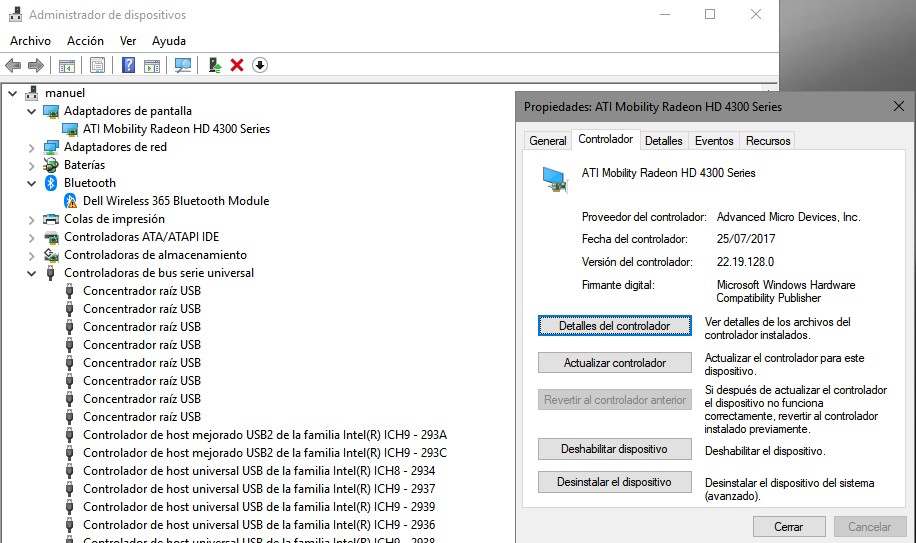916x543 pixels.
Task: Click the Baterías category icon
Action: coord(51,165)
